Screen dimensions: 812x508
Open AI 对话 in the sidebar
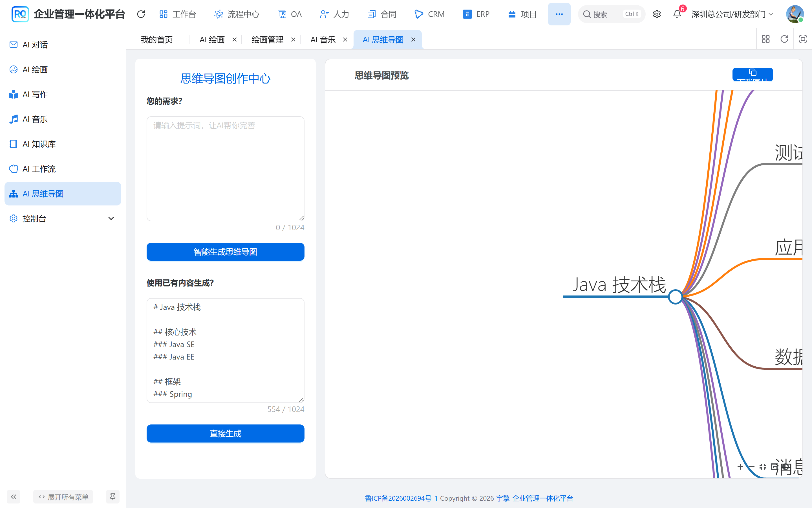63,45
